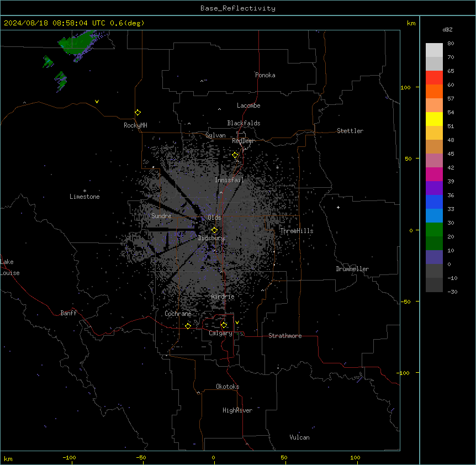Click the -100 tick label on the bottom axis

69,457
